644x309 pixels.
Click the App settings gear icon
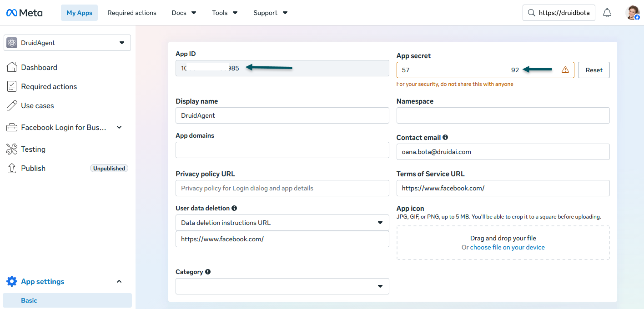pos(12,281)
